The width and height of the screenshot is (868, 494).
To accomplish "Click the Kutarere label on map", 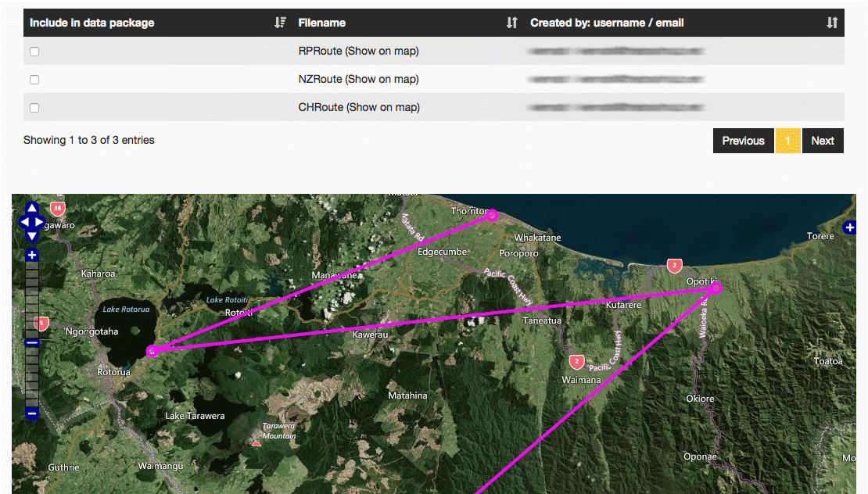I will [x=623, y=305].
